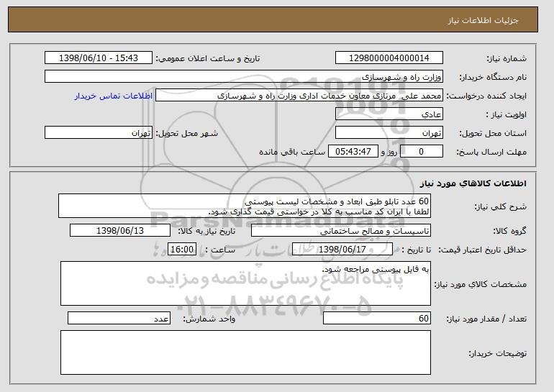Viewport: 554px width, 392px height.
Task: Select the price validity date 1398/06/17
Action: tap(342, 250)
